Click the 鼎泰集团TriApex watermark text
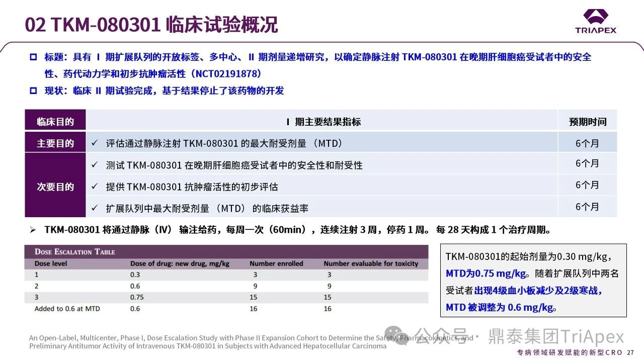 click(x=555, y=336)
